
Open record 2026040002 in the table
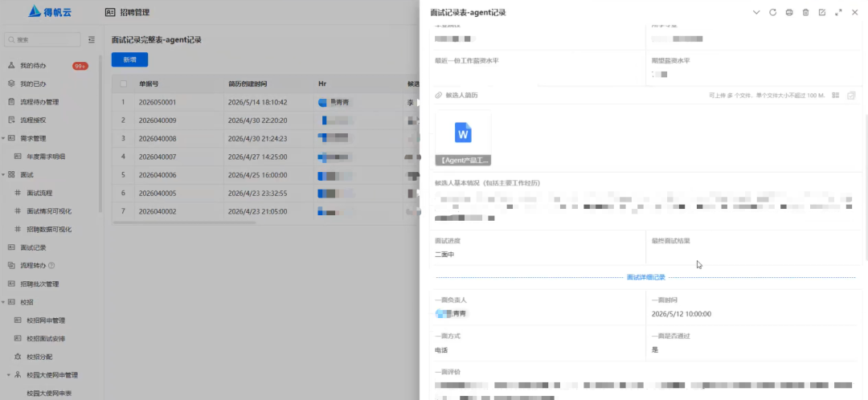click(158, 211)
